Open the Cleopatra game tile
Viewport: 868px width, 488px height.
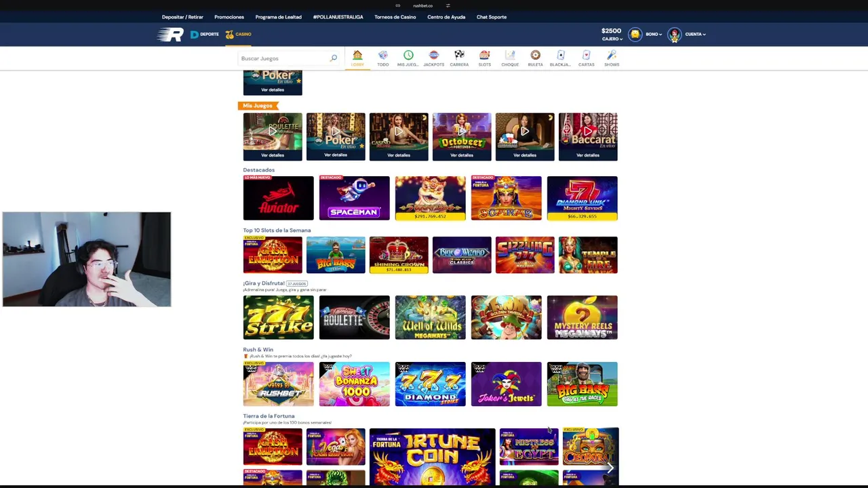pyautogui.click(x=591, y=447)
